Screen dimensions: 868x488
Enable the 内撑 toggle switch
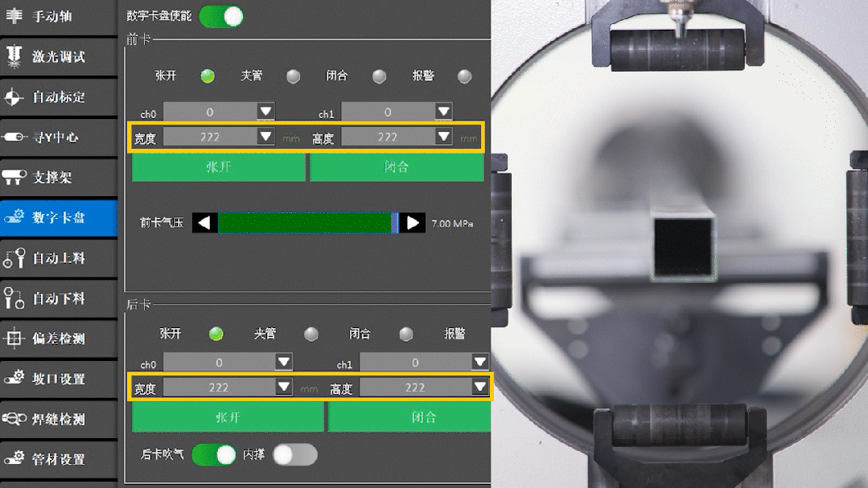click(294, 455)
